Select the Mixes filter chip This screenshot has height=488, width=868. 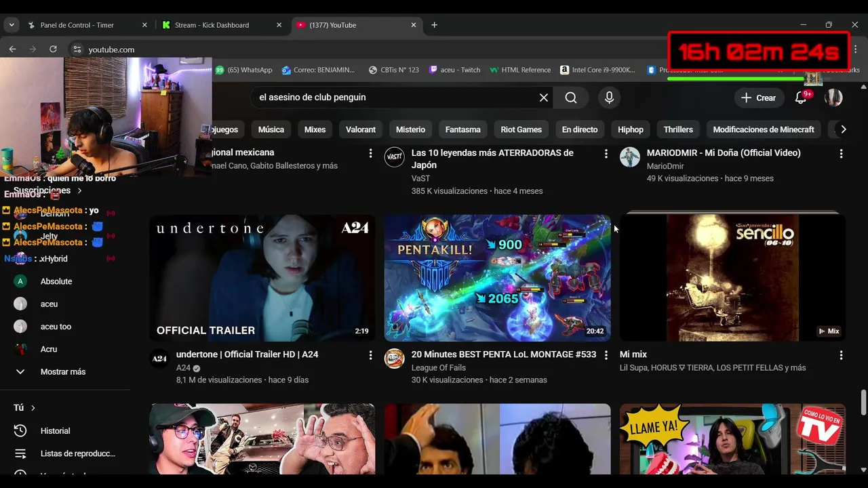(x=315, y=129)
